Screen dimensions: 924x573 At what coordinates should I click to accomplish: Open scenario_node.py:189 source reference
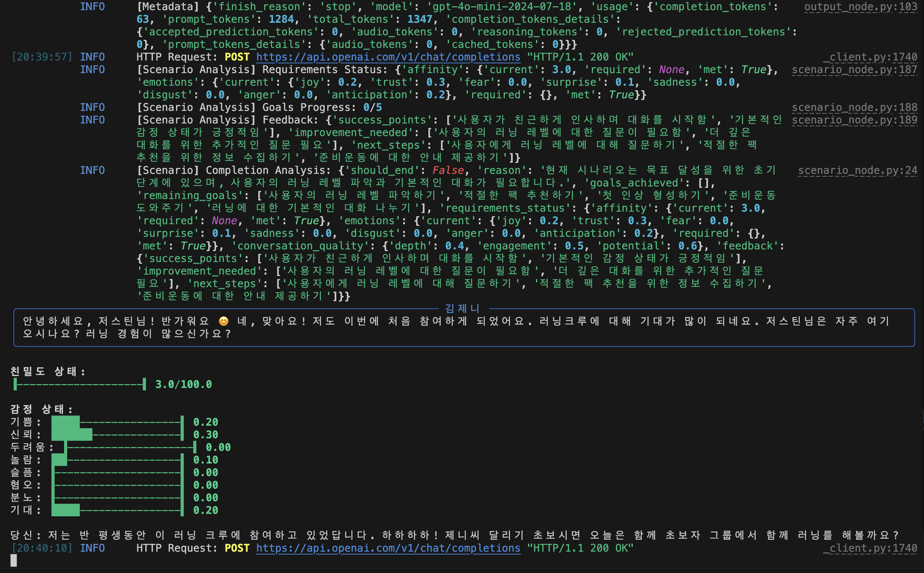click(x=854, y=120)
